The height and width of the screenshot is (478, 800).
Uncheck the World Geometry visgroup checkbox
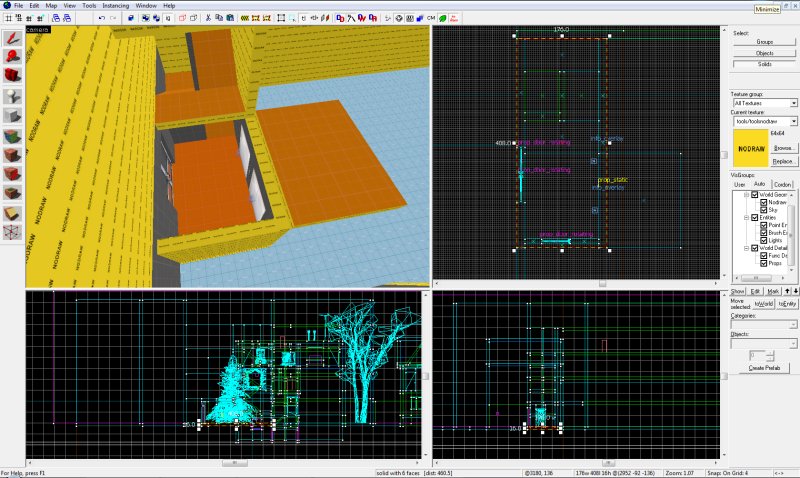tap(755, 195)
